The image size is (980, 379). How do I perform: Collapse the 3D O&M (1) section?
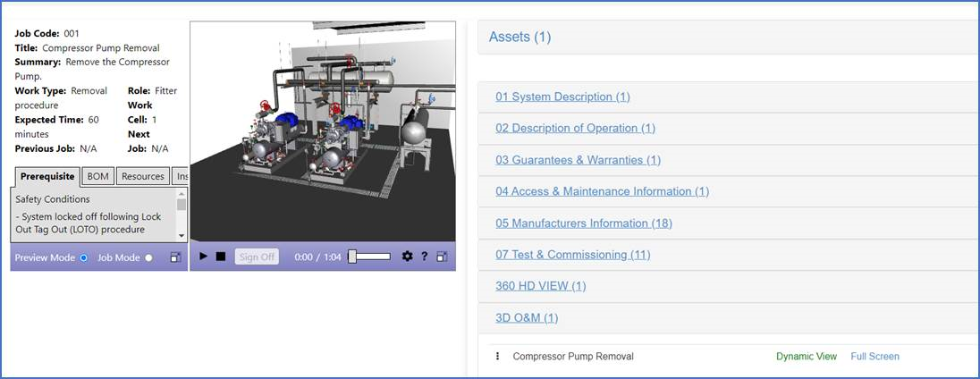[728, 318]
